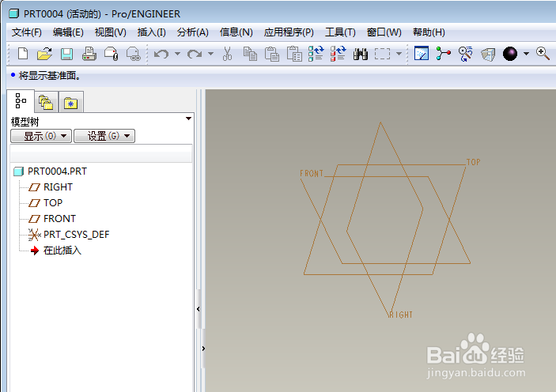
Task: Click the Paste Special icon
Action: [x=294, y=54]
